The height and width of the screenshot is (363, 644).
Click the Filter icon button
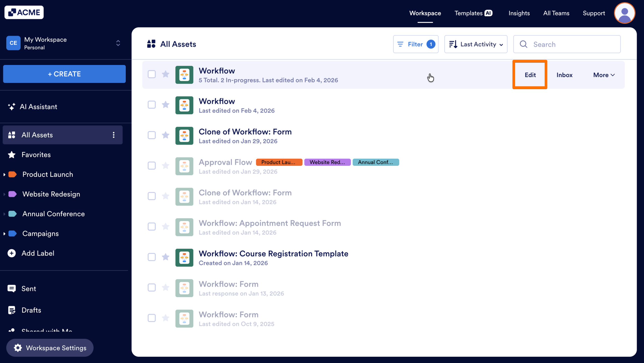tap(401, 44)
